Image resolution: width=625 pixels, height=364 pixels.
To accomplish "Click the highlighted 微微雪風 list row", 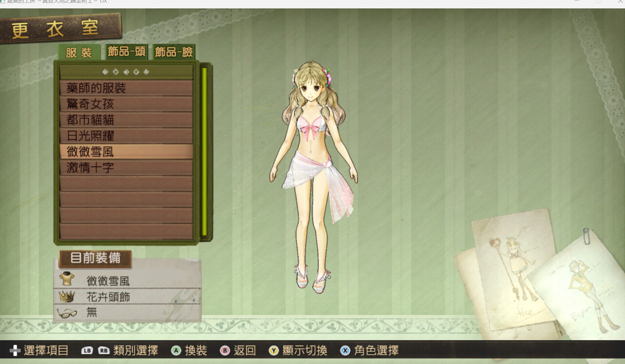I will [126, 152].
